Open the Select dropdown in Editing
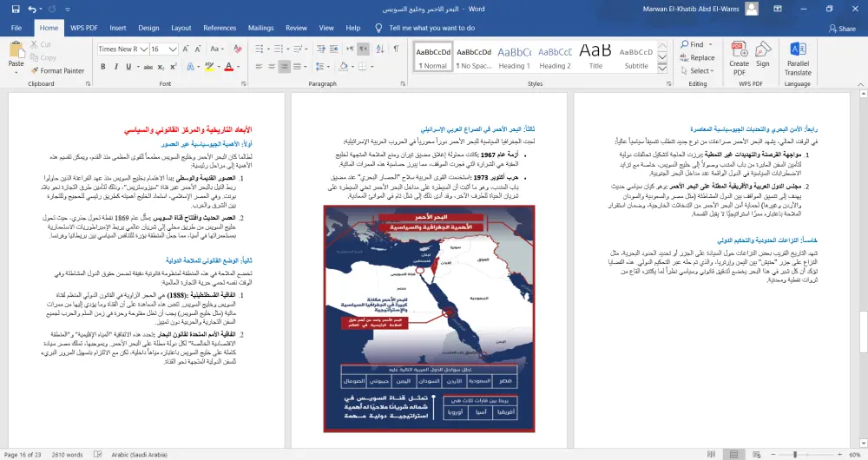 click(698, 71)
